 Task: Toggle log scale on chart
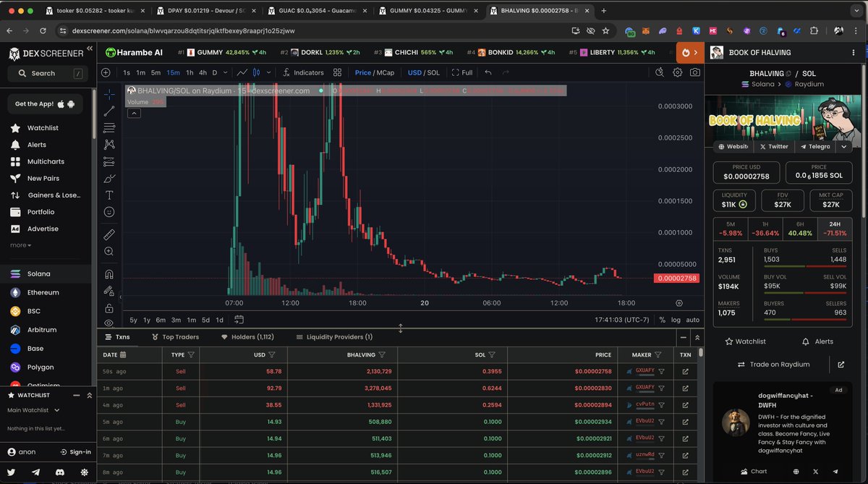tap(676, 320)
